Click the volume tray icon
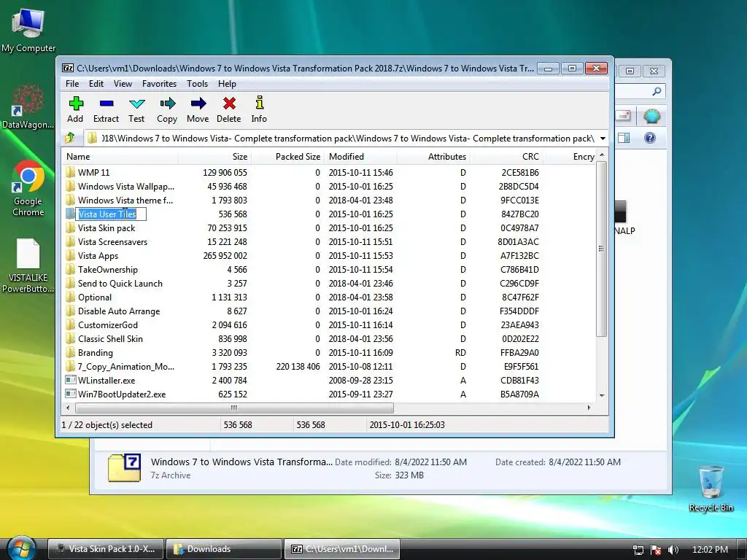 pyautogui.click(x=673, y=550)
